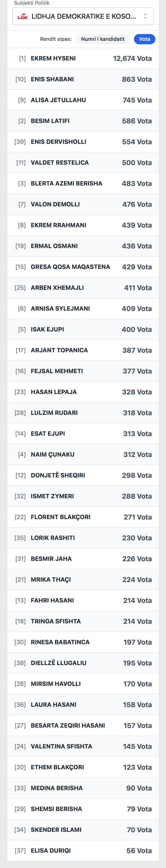Click on Naim Çunaku row
166x868 pixels.
[x=83, y=455]
